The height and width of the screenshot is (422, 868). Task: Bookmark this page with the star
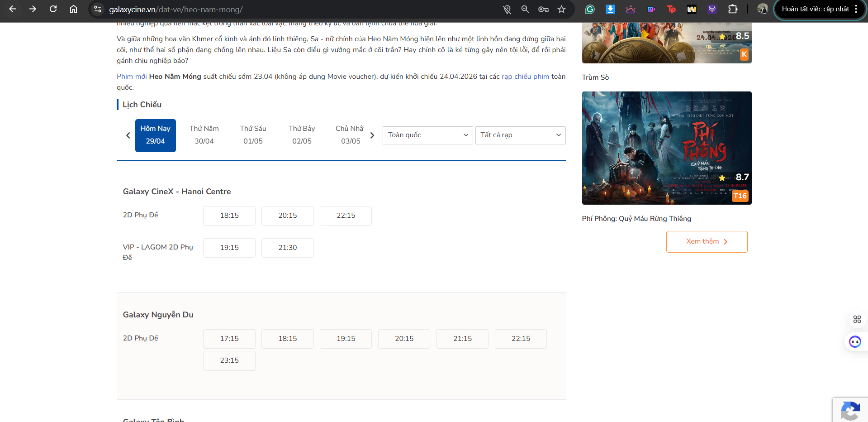pos(561,9)
